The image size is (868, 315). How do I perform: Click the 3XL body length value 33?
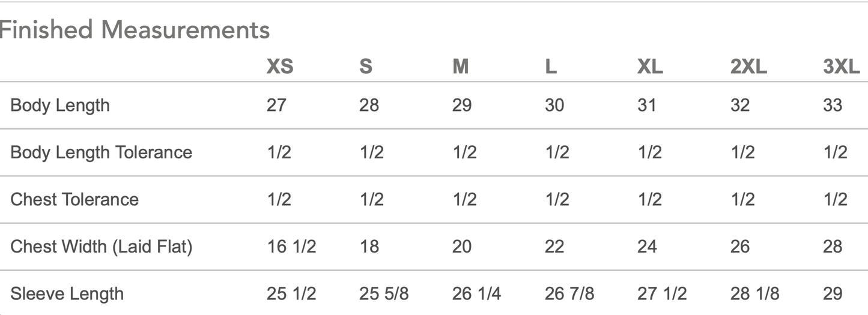point(833,106)
